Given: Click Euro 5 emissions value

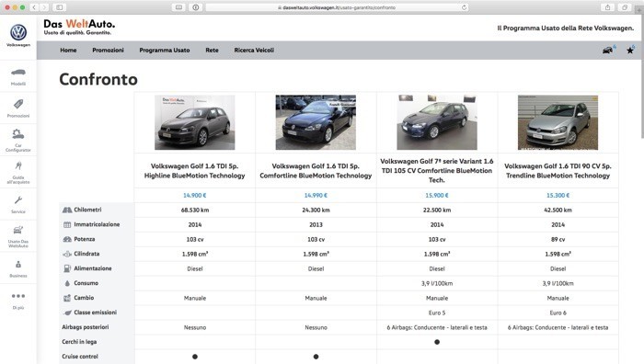Looking at the screenshot, I should [x=437, y=313].
